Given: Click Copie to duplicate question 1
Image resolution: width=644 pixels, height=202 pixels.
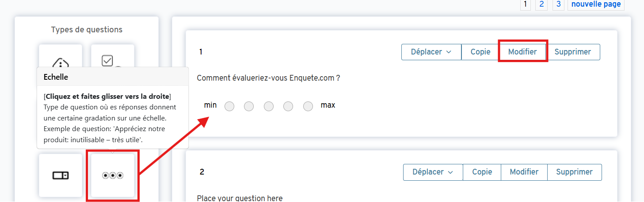Looking at the screenshot, I should coord(480,52).
